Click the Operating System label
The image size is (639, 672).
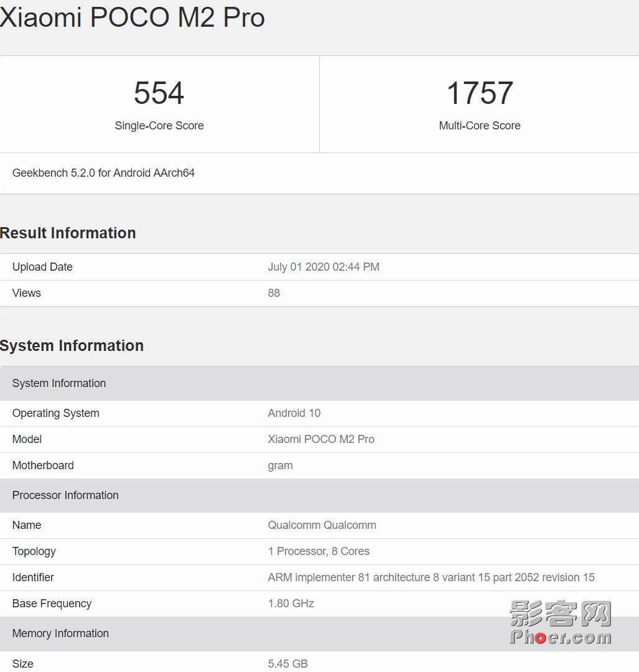tap(56, 413)
